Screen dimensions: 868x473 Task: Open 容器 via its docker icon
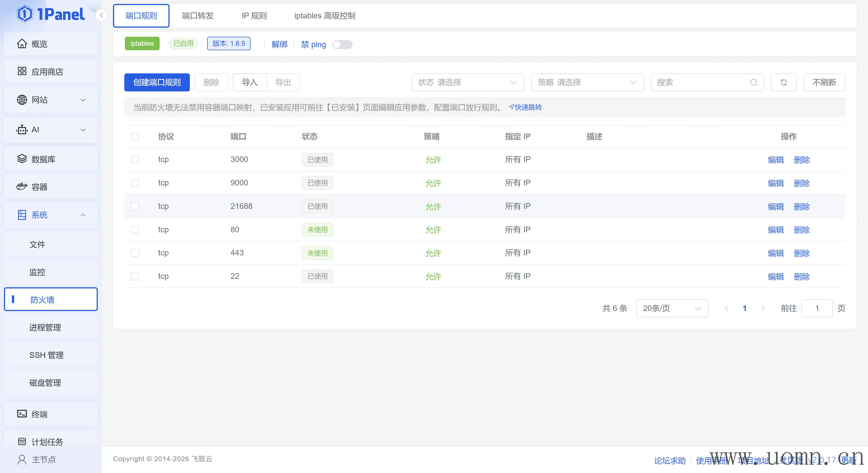[x=22, y=187]
